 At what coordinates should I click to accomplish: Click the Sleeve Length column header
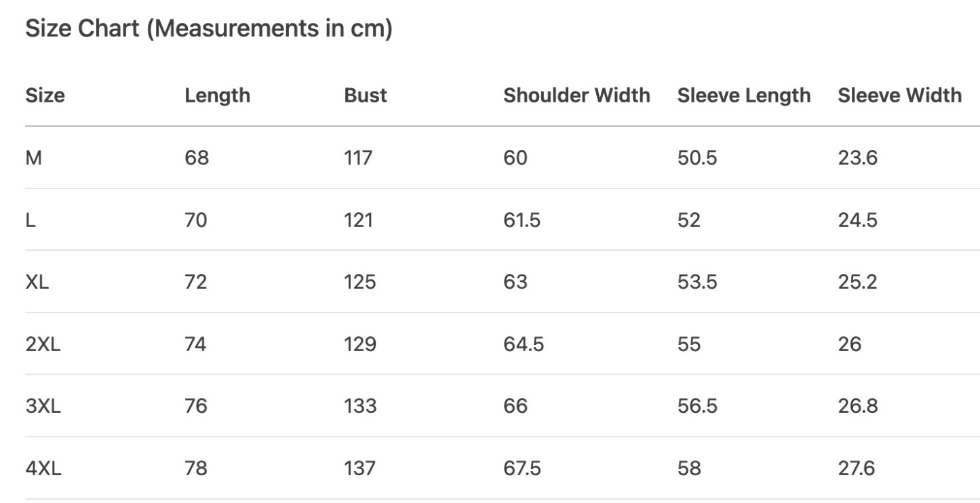click(744, 95)
